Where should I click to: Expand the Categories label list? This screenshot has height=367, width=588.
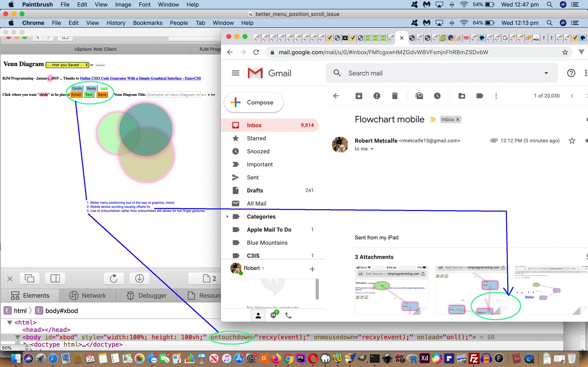click(227, 217)
